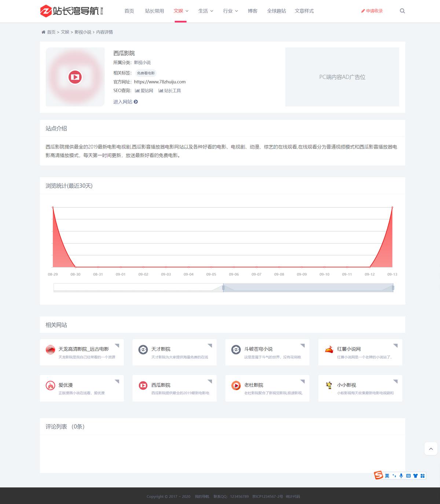Click the 09-05 date label on chart axis
Image resolution: width=440 pixels, height=504 pixels.
[211, 274]
